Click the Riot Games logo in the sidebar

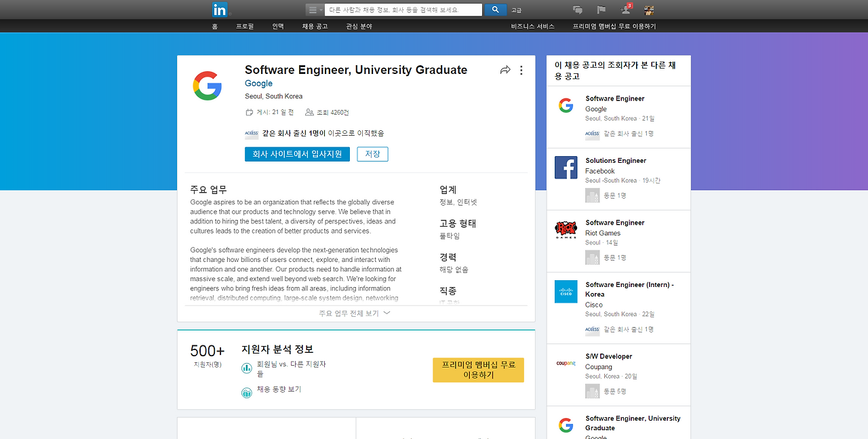pos(566,229)
